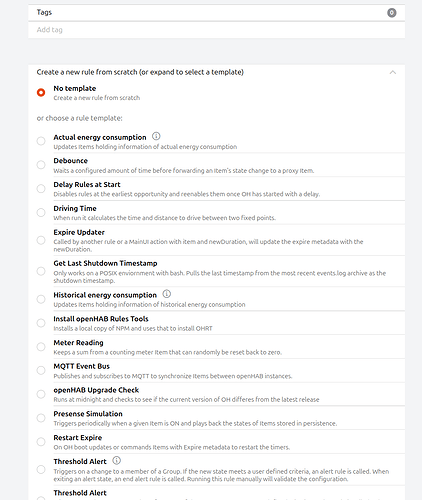
Task: Collapse the rule template section chevron
Action: [393, 72]
